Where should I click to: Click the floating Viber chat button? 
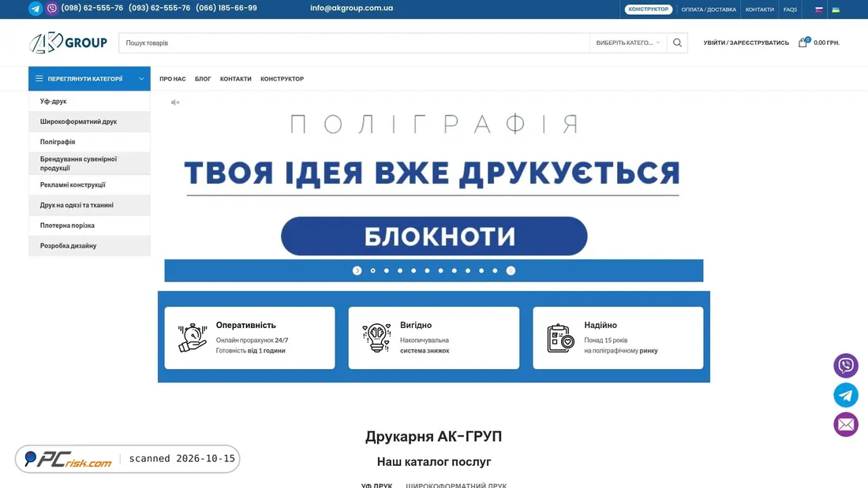846,366
